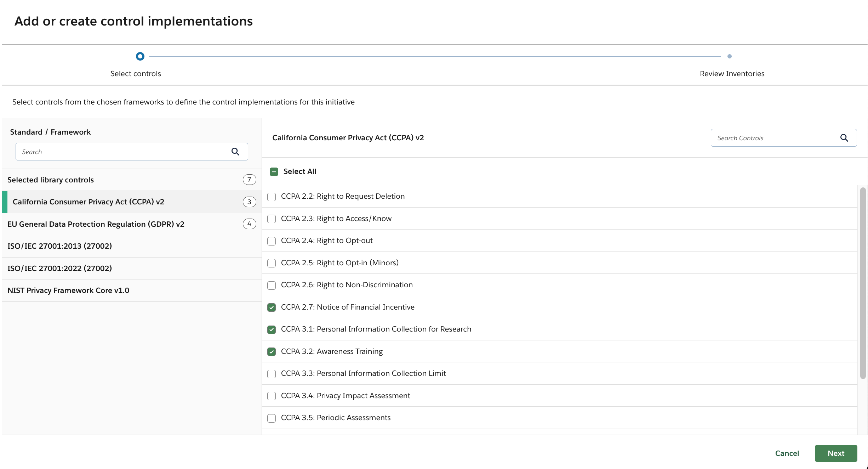Click the Select controls step label
The width and height of the screenshot is (868, 469).
pyautogui.click(x=136, y=74)
